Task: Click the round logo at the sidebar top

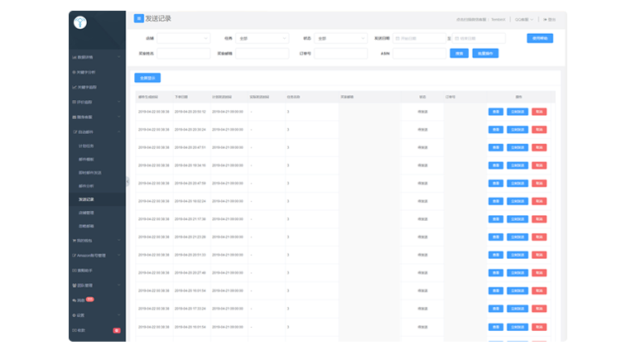Action: (79, 22)
